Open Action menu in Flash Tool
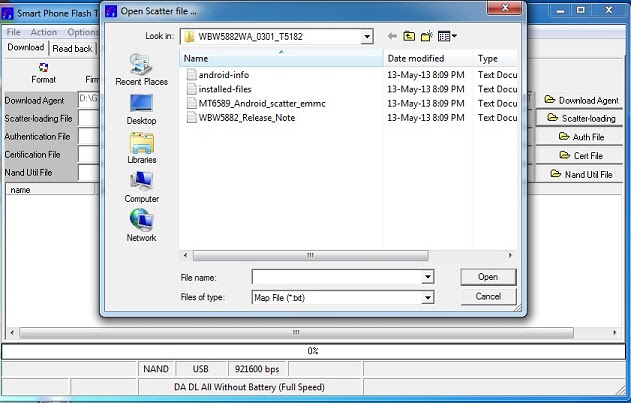This screenshot has height=403, width=631. pyautogui.click(x=44, y=32)
